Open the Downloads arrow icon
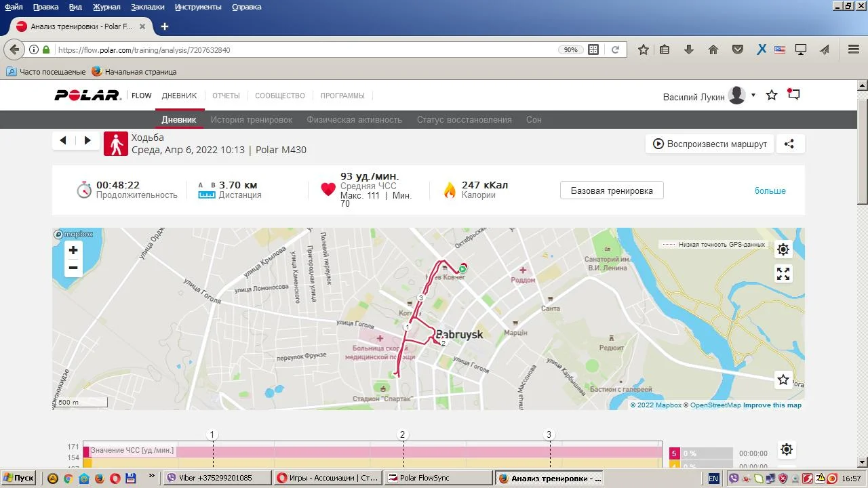Viewport: 868px width, 488px height. coord(689,49)
